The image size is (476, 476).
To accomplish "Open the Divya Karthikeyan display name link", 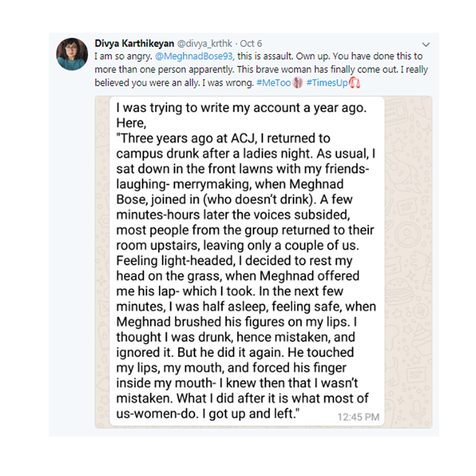I will (134, 43).
